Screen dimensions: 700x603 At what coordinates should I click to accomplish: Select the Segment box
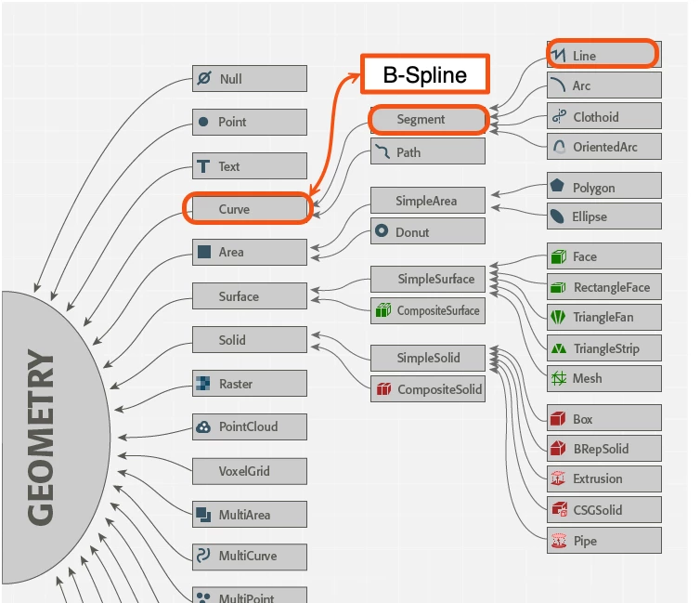[429, 119]
